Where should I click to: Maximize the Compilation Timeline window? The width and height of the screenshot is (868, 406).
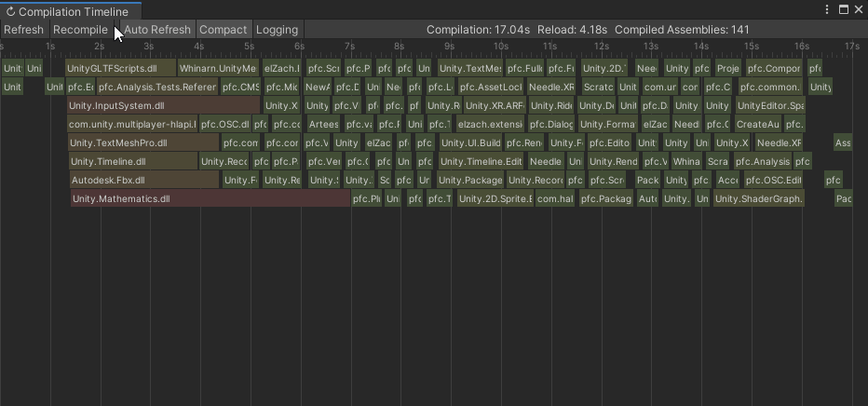(x=844, y=10)
